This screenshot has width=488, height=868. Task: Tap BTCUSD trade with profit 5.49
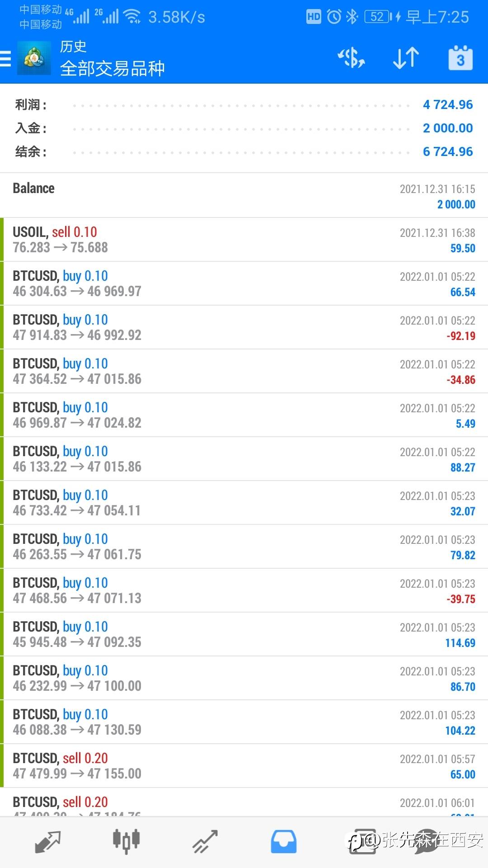pyautogui.click(x=244, y=415)
